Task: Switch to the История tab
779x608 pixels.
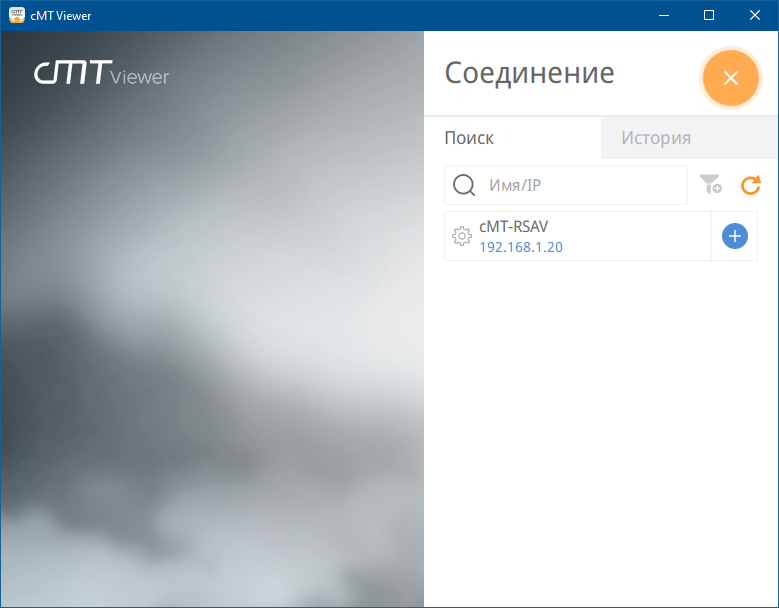Action: click(689, 138)
